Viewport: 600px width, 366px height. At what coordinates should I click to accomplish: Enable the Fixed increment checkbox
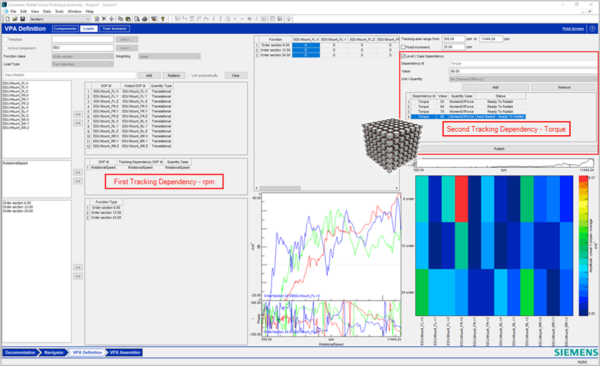[403, 47]
